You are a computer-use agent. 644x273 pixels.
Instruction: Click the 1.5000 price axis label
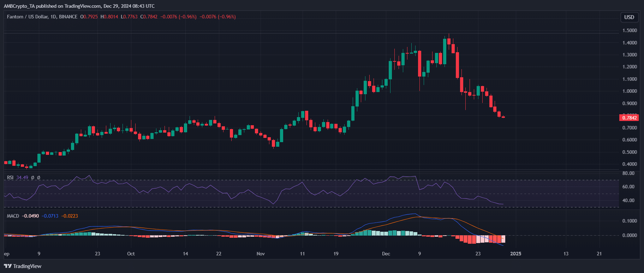click(x=630, y=31)
